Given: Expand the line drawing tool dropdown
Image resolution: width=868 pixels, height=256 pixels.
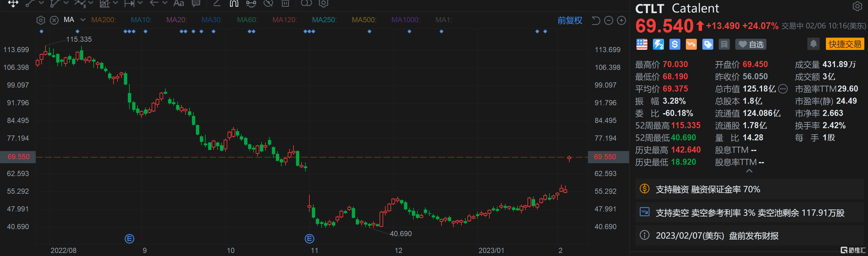Looking at the screenshot, I should pos(41,3).
